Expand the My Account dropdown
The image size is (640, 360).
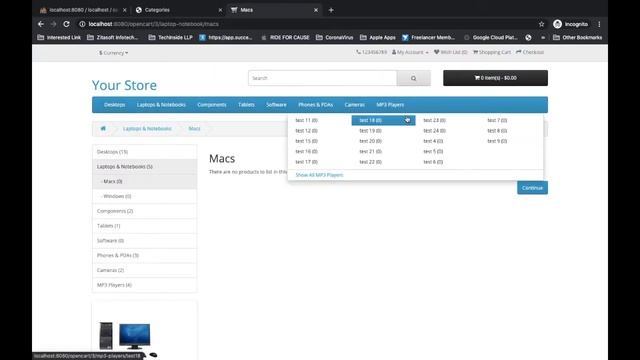(410, 52)
